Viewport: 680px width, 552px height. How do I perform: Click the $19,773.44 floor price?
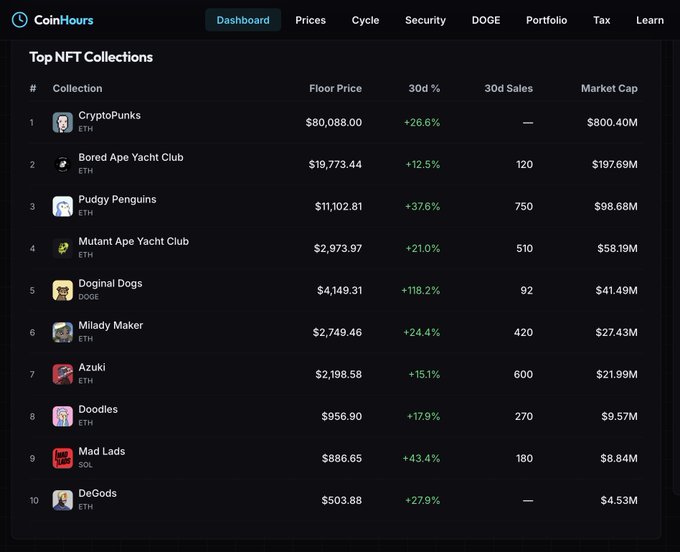[335, 165]
